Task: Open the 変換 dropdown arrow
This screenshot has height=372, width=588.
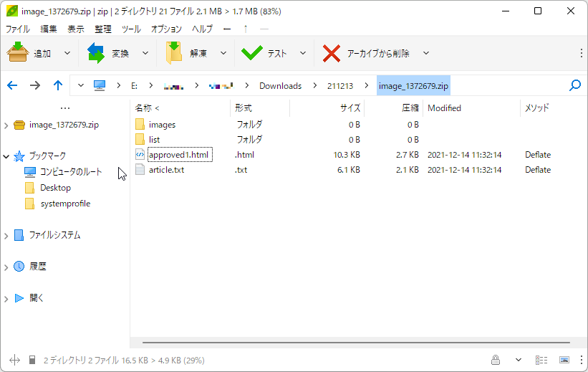Action: pyautogui.click(x=145, y=53)
